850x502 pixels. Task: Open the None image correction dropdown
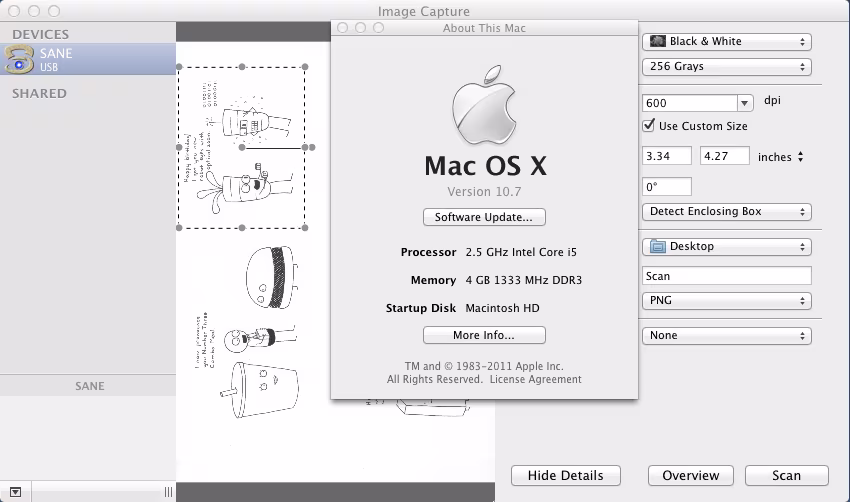[x=726, y=336]
